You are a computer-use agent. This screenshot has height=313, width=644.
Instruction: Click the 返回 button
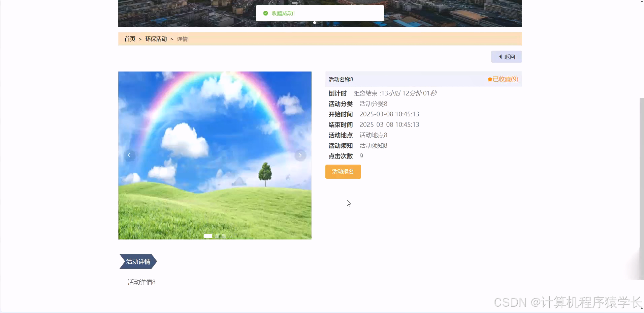tap(506, 57)
